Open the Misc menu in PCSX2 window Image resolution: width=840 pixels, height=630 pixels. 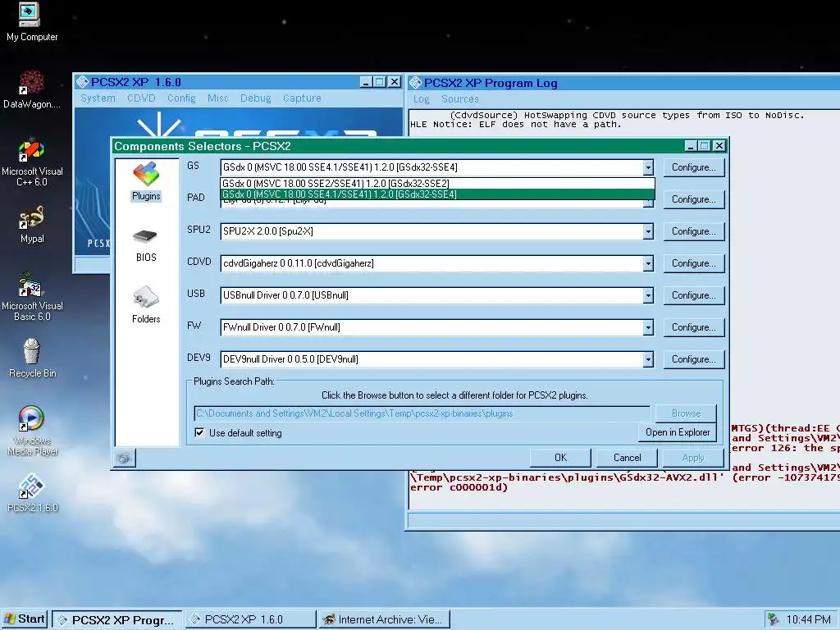(217, 98)
